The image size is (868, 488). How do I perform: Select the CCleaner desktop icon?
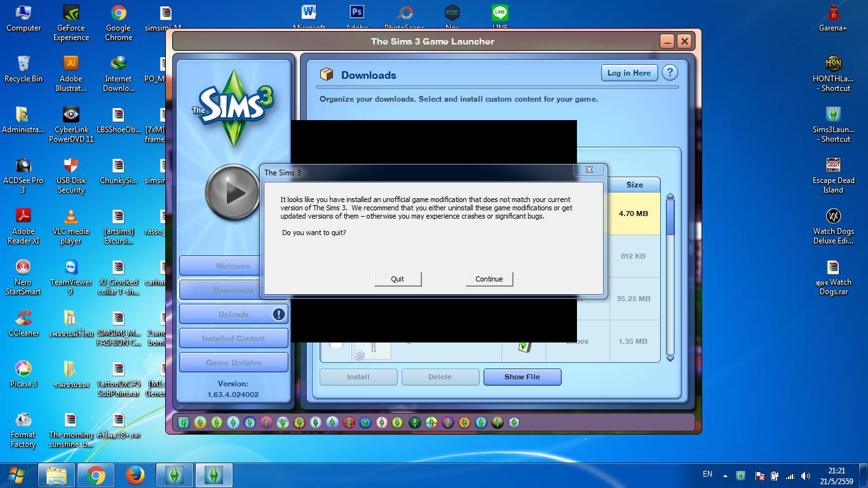tap(24, 323)
